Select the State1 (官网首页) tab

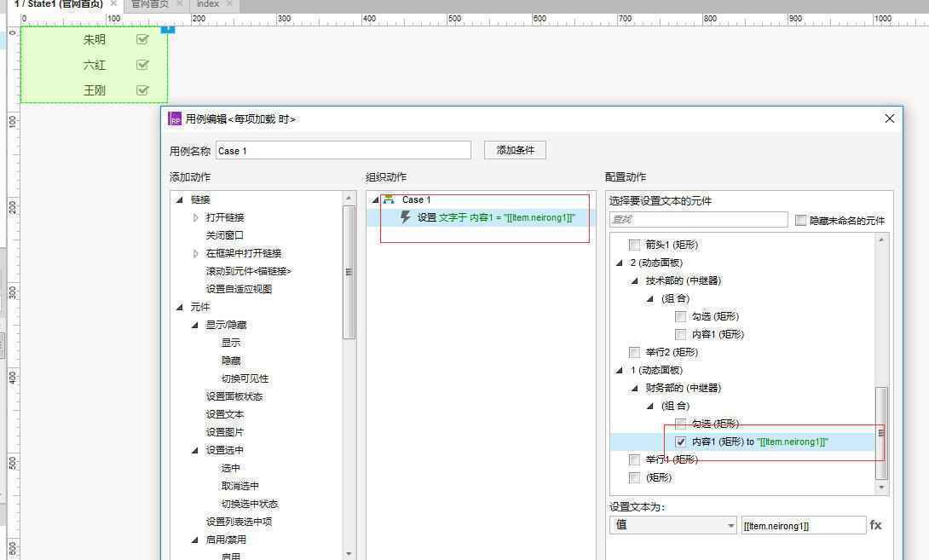click(58, 4)
